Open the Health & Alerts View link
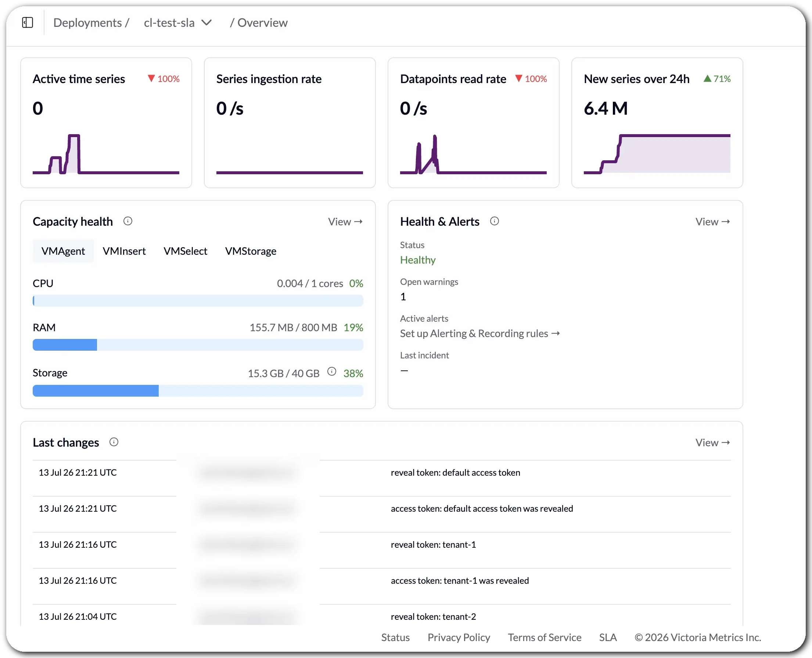 pyautogui.click(x=713, y=222)
